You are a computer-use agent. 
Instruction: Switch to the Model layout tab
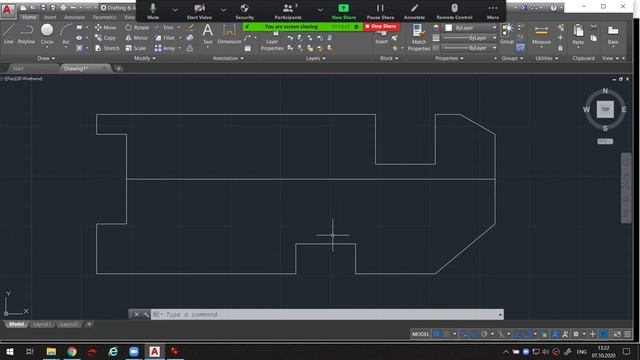[x=16, y=324]
